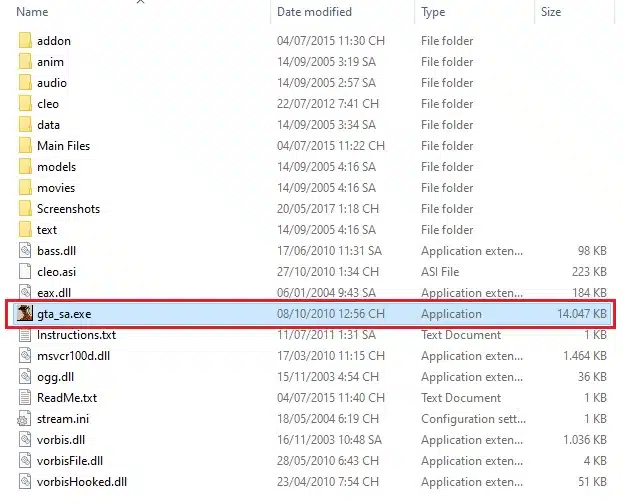
Task: Select the Instructions.txt file name
Action: coord(76,335)
